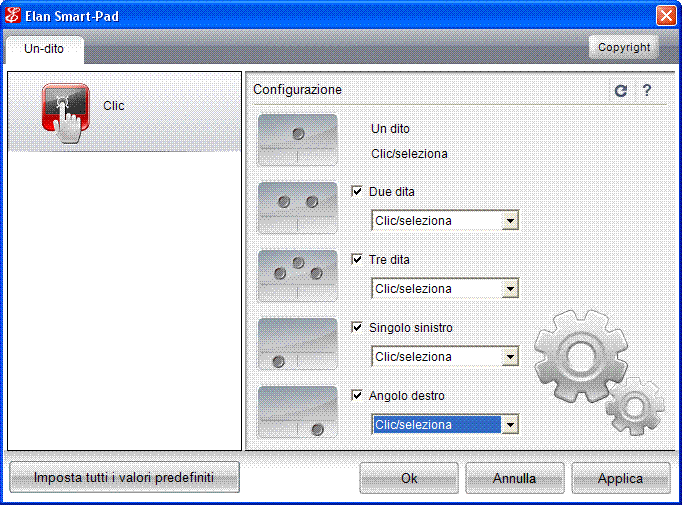Click the Tre dita label text

[x=389, y=260]
